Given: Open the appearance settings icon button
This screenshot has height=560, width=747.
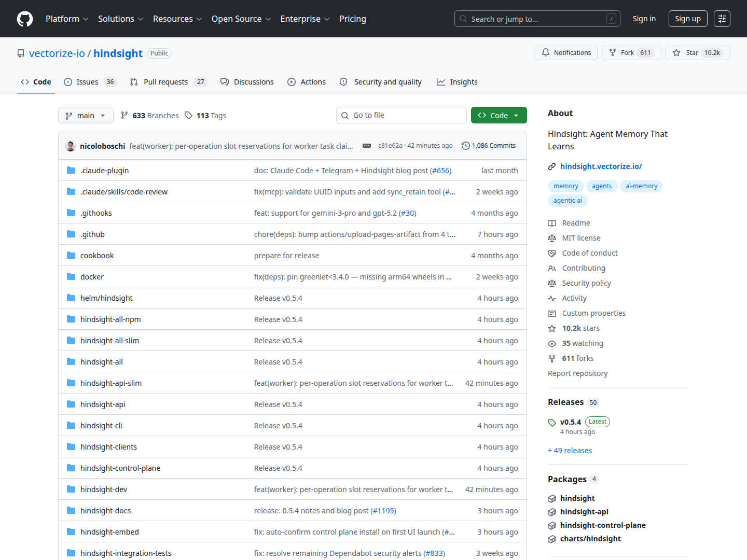Looking at the screenshot, I should (x=722, y=19).
